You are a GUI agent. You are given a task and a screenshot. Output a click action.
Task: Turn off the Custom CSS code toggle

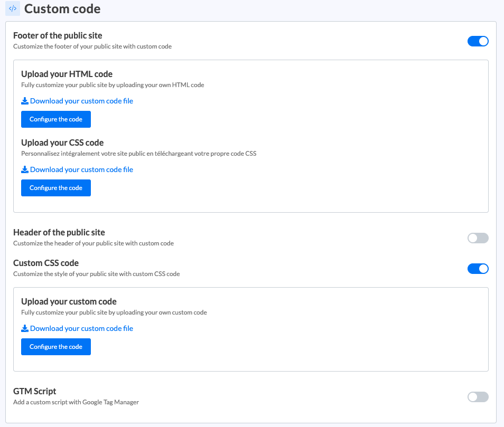478,269
